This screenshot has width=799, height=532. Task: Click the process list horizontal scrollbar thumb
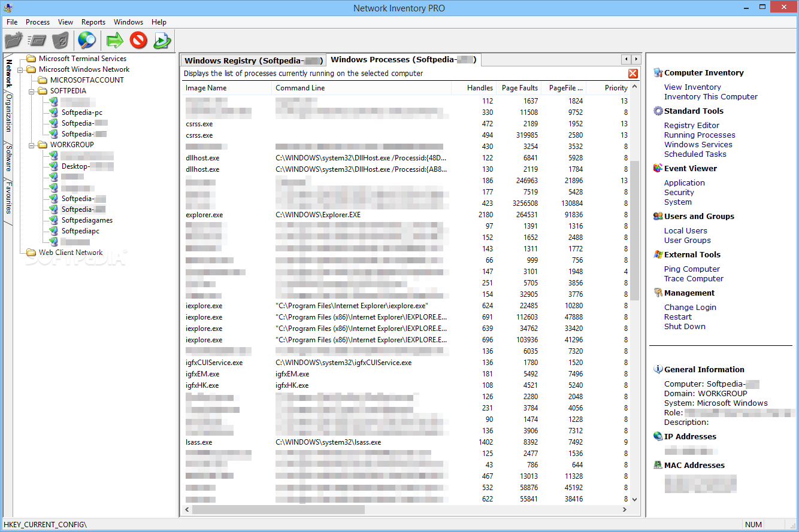pyautogui.click(x=279, y=509)
